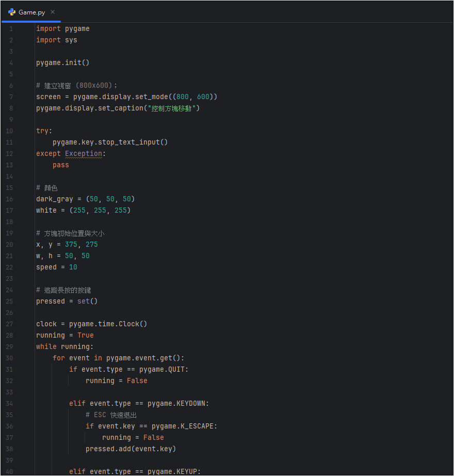The width and height of the screenshot is (454, 476).
Task: Click the Python file icon on the Game.py tab
Action: (x=12, y=12)
